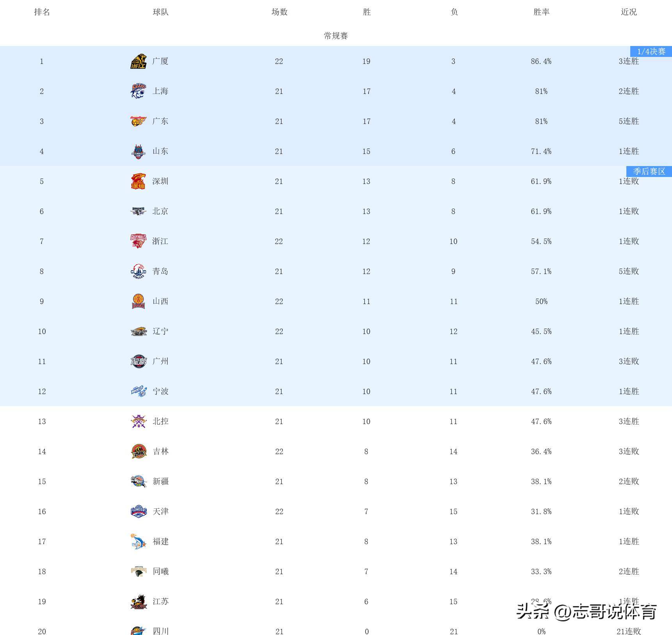Select the 山东 team logo
Viewport: 672px width, 635px height.
click(x=138, y=152)
